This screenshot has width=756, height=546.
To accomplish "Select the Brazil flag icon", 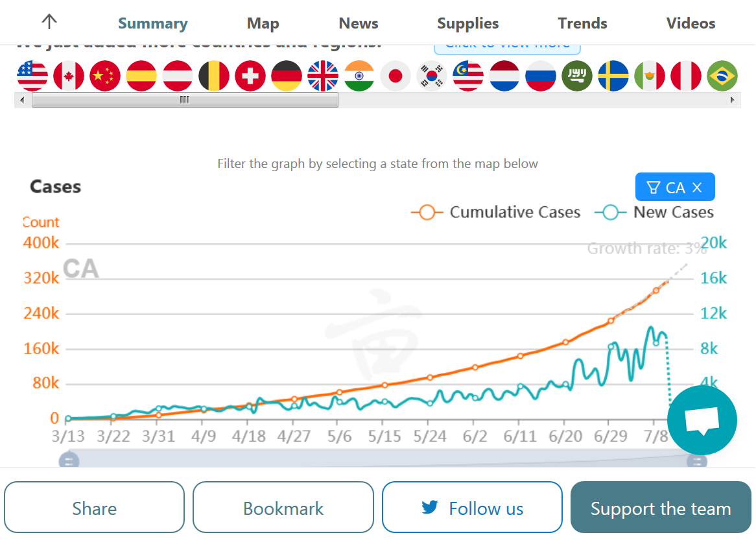I will pos(722,76).
